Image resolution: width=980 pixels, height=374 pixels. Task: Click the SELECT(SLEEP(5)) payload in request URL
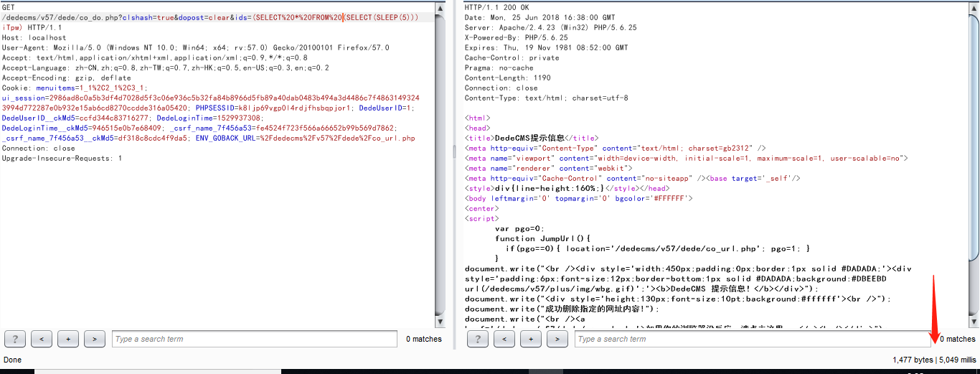point(381,17)
